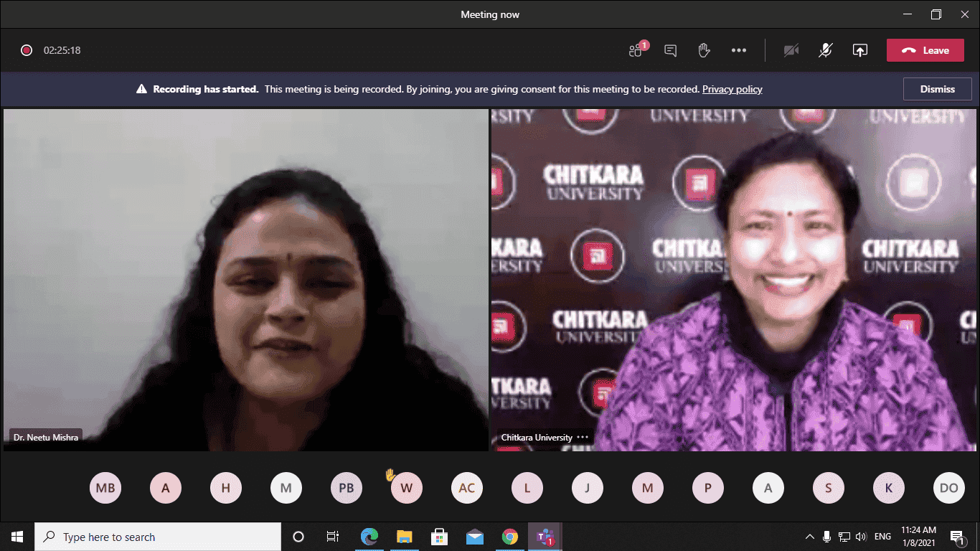980x551 pixels.
Task: Open Cortana circle icon in taskbar
Action: (298, 537)
